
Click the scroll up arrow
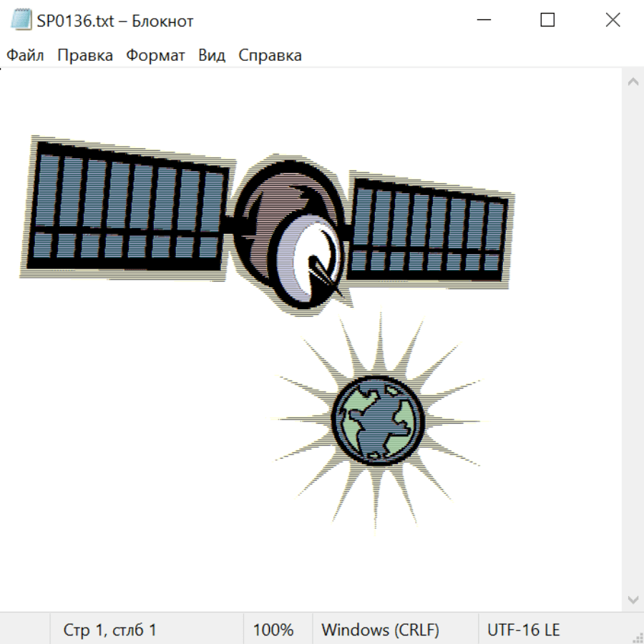tap(633, 82)
